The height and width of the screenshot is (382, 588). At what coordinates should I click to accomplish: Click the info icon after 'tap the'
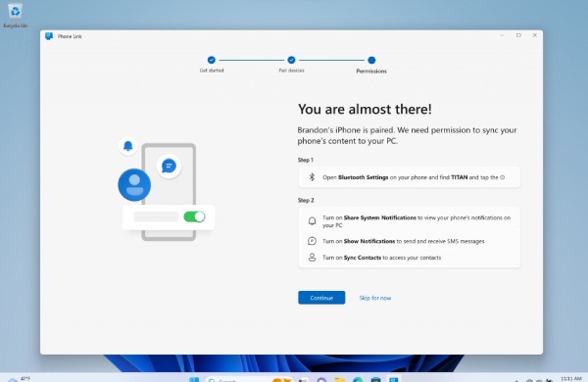[x=503, y=177]
